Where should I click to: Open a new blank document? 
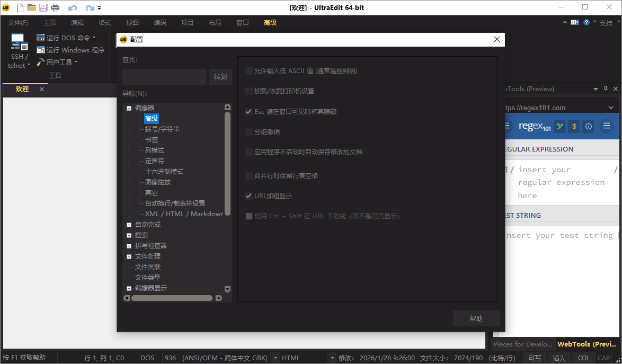[x=19, y=7]
